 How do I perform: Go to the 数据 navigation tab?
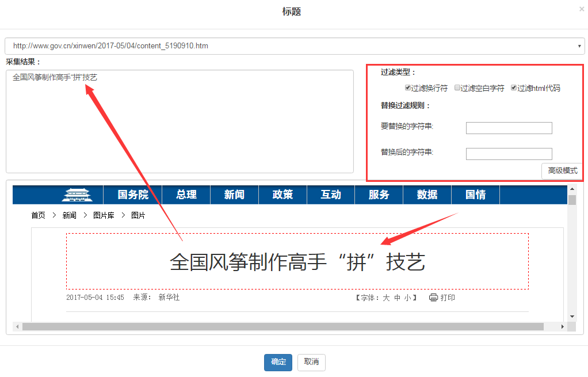(427, 195)
